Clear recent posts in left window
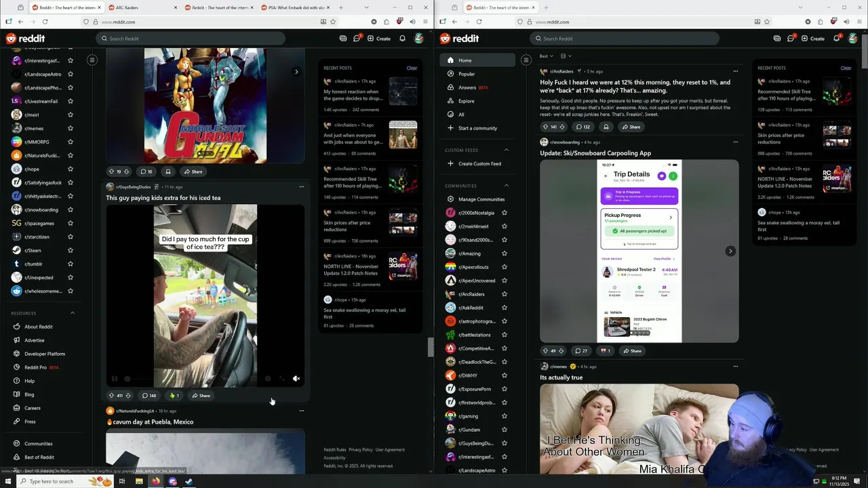The width and height of the screenshot is (868, 488). [x=412, y=68]
